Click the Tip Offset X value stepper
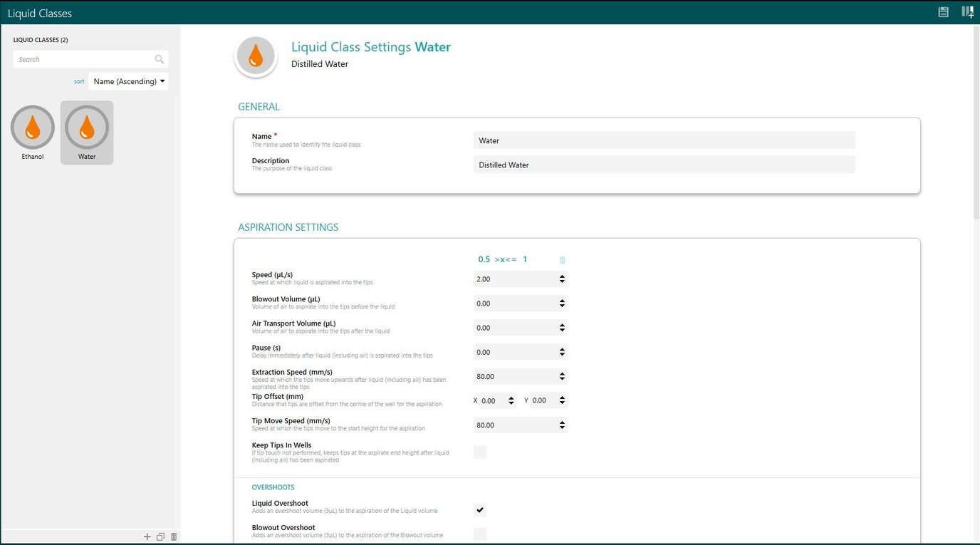This screenshot has width=980, height=545. [x=511, y=401]
